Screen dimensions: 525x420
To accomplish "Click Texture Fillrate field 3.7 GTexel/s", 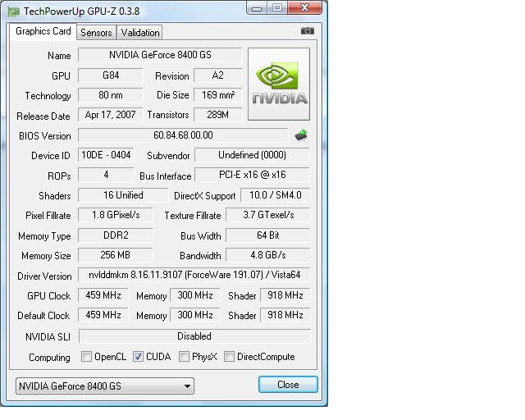I will pos(268,215).
